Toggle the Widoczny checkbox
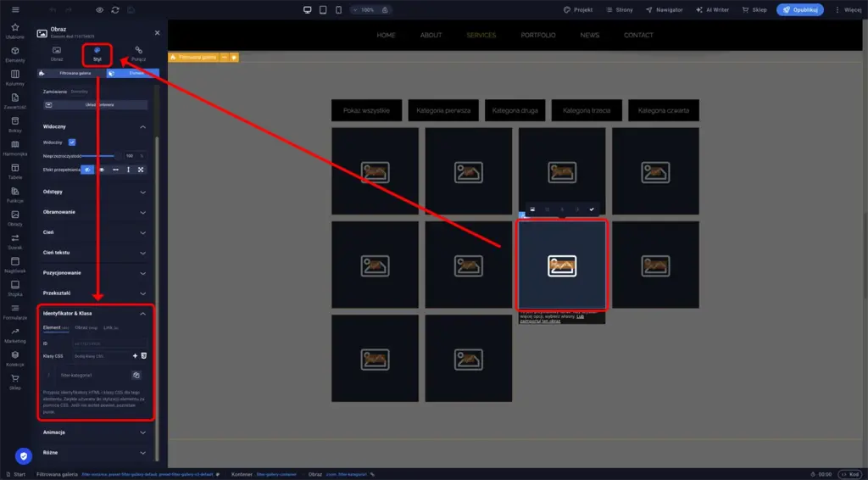868x480 pixels. pos(72,142)
